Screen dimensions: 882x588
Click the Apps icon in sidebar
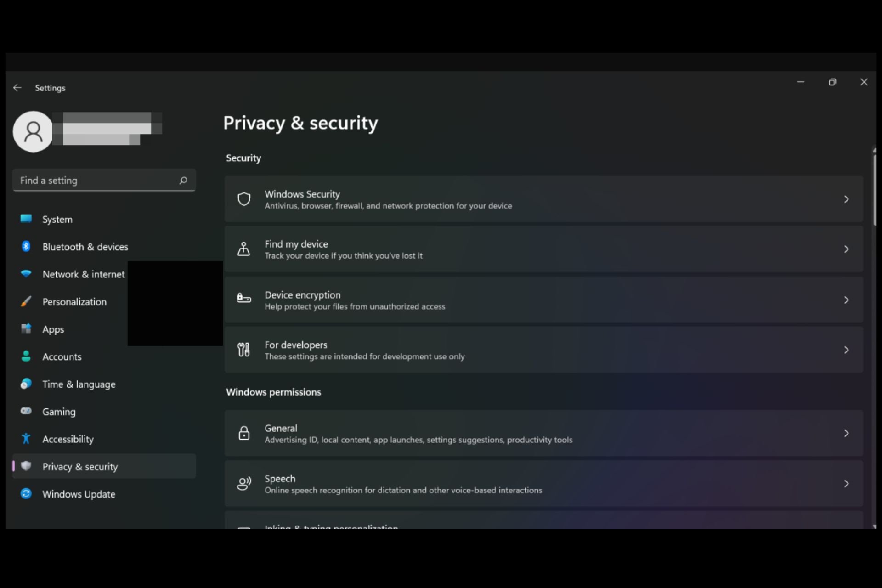point(26,329)
